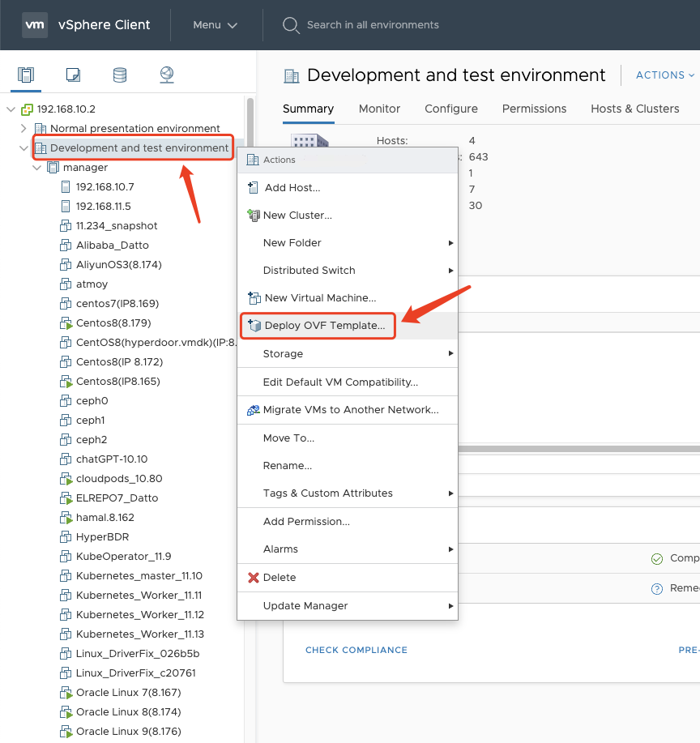Screen dimensions: 700x743
Task: Switch to the Hosts & Clusters tab
Action: point(634,109)
